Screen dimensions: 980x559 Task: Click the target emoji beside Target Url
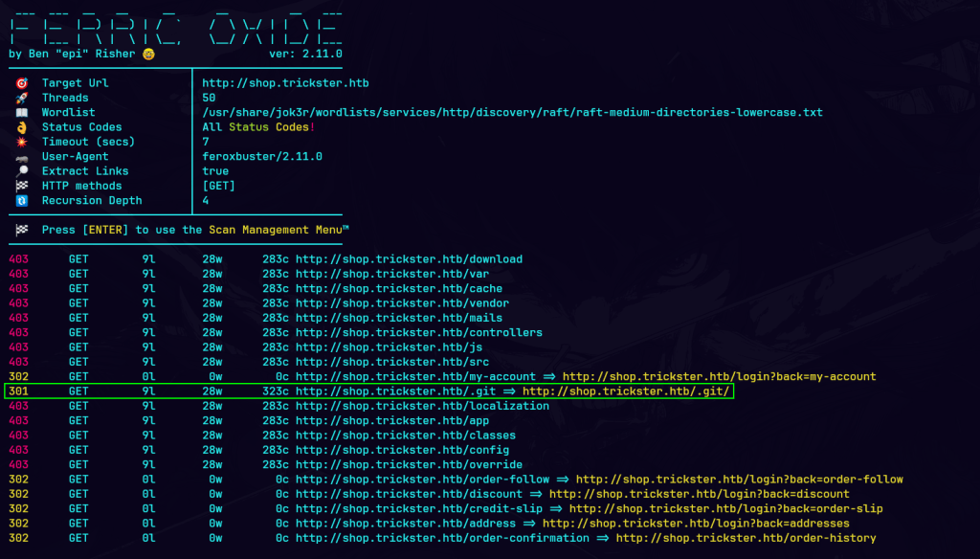21,83
